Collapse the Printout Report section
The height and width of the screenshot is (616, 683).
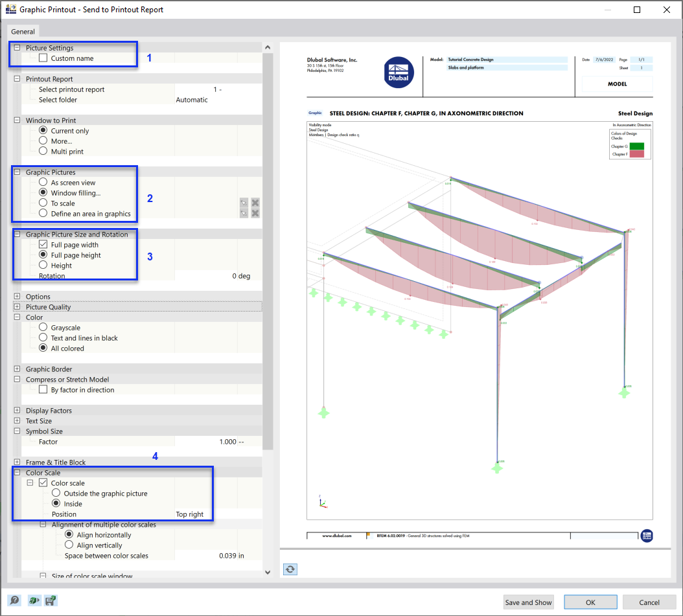tap(17, 78)
